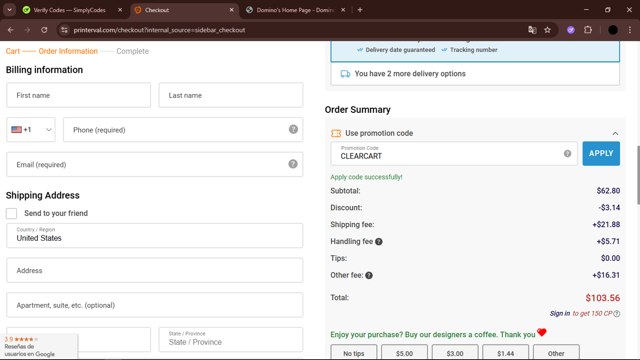Open the Google reviews rating badge

(39, 347)
